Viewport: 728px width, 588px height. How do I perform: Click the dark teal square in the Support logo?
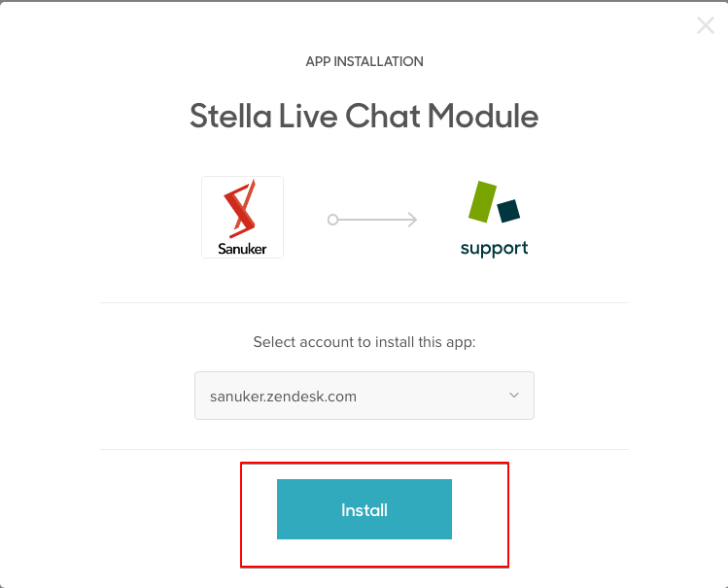tap(509, 211)
